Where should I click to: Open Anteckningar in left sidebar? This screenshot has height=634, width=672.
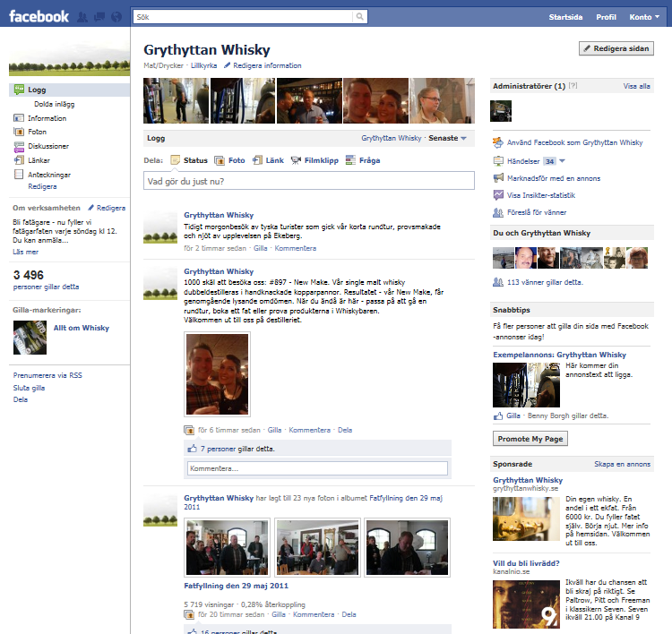point(49,175)
